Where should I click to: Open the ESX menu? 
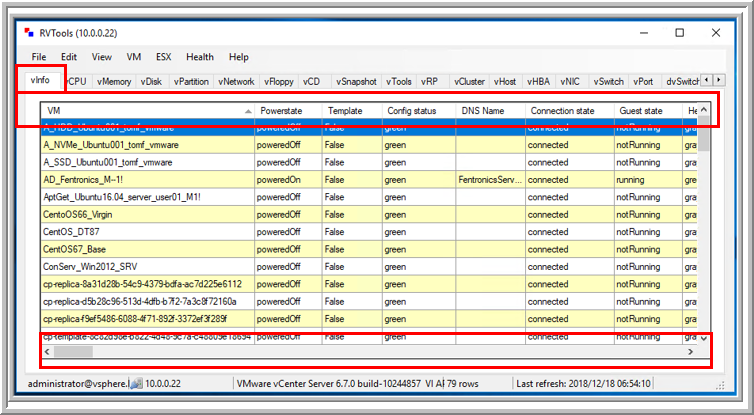click(x=164, y=57)
